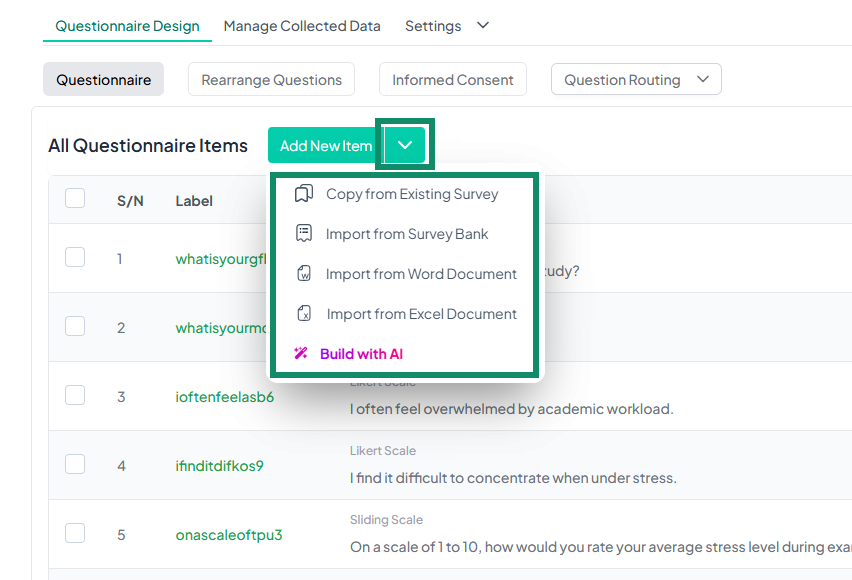Screen dimensions: 852x580
Task: Click the Excel document icon in the menu
Action: click(x=302, y=313)
